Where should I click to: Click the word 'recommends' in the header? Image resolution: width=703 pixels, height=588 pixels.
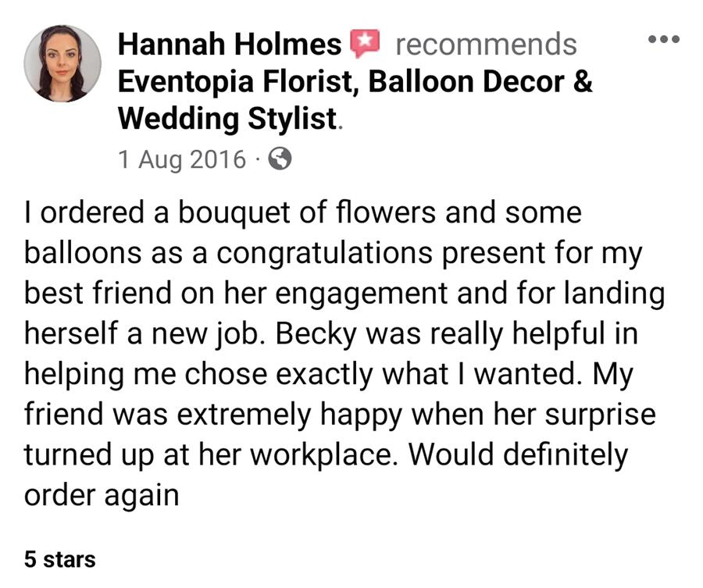click(486, 45)
